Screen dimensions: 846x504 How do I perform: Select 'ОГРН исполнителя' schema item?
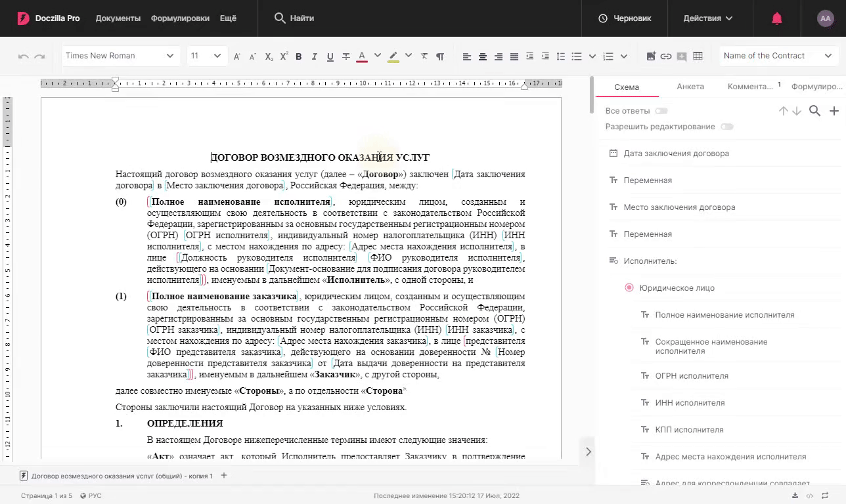click(x=692, y=376)
